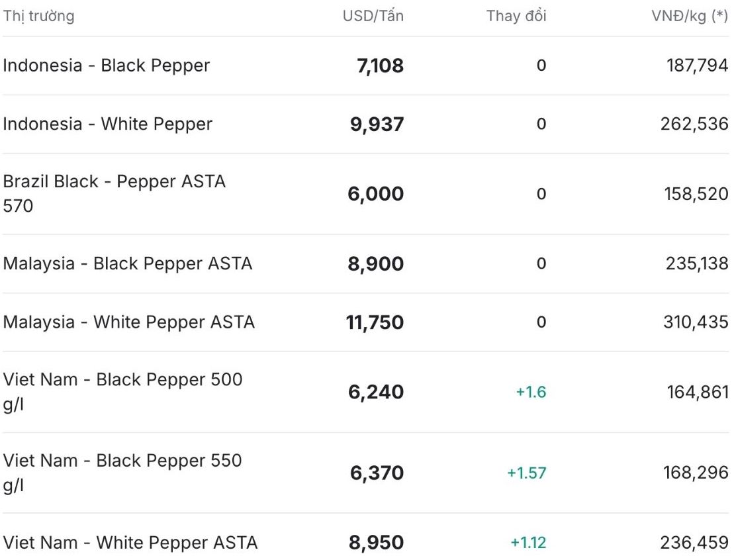Select Viet Nam - Black Pepper 500 g/l

point(366,392)
